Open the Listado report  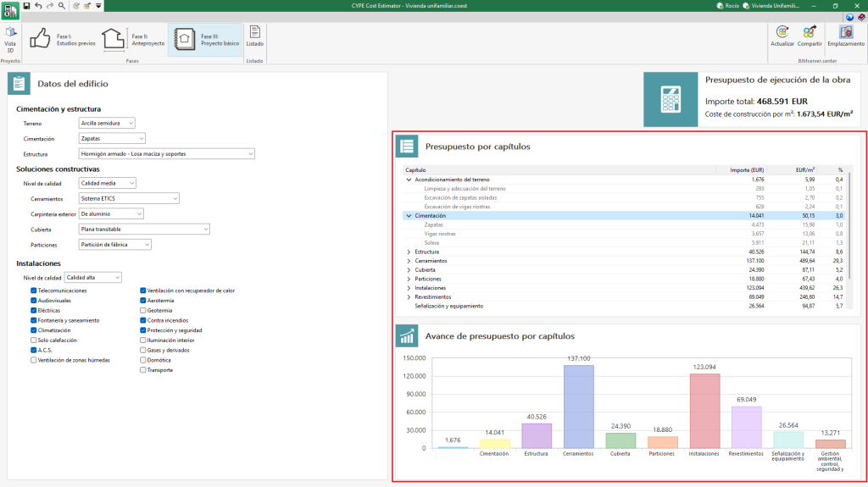[x=254, y=36]
